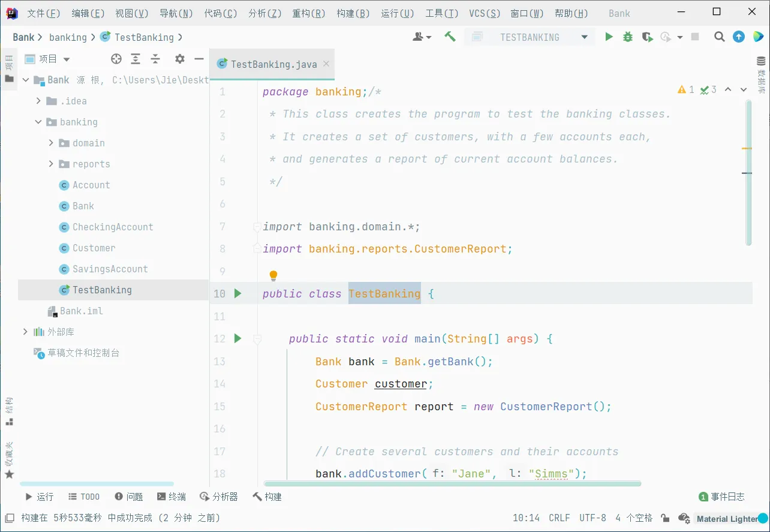Click the run gutter arrow at line 12
The width and height of the screenshot is (770, 532).
tap(237, 338)
